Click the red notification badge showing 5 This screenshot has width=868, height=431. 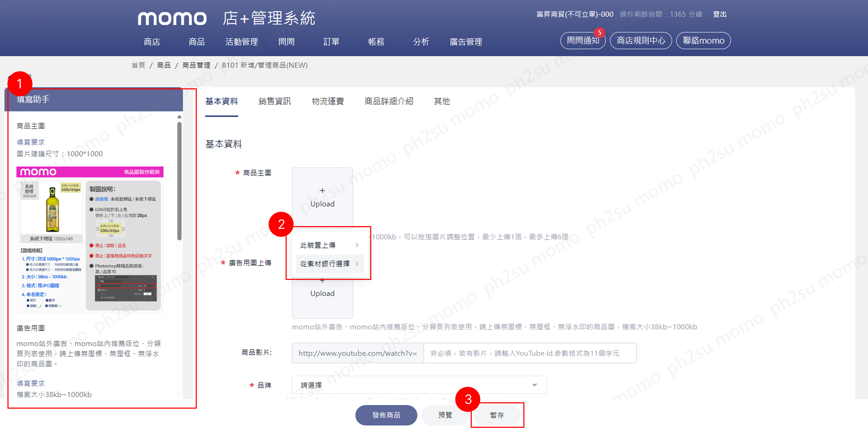599,33
